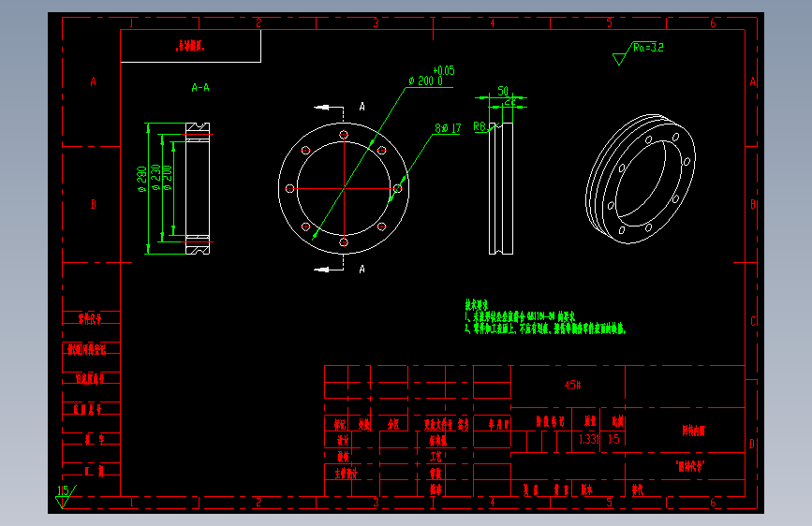Click zone number 6 on bottom border
Viewport: 812px width, 526px height.
click(713, 503)
